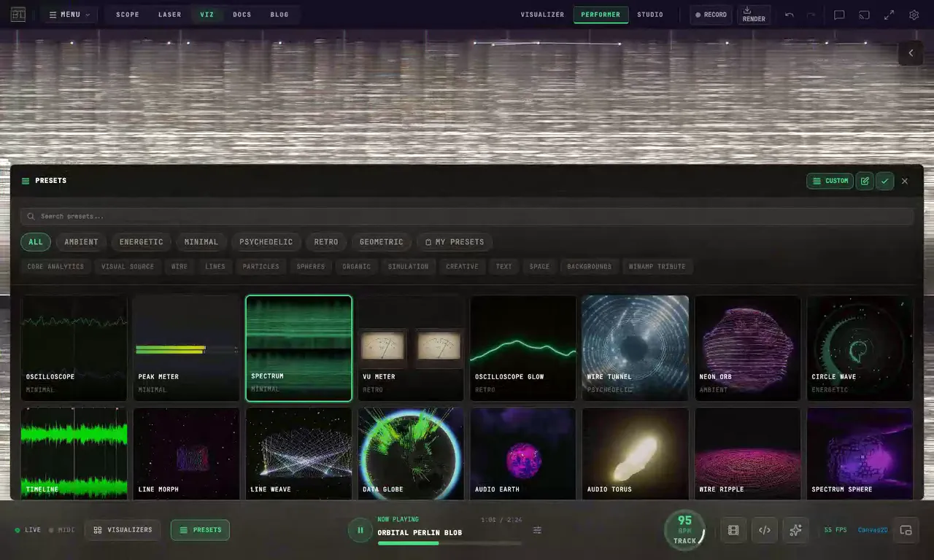
Task: Click the logo icon beside the Menu button
Action: pos(18,15)
